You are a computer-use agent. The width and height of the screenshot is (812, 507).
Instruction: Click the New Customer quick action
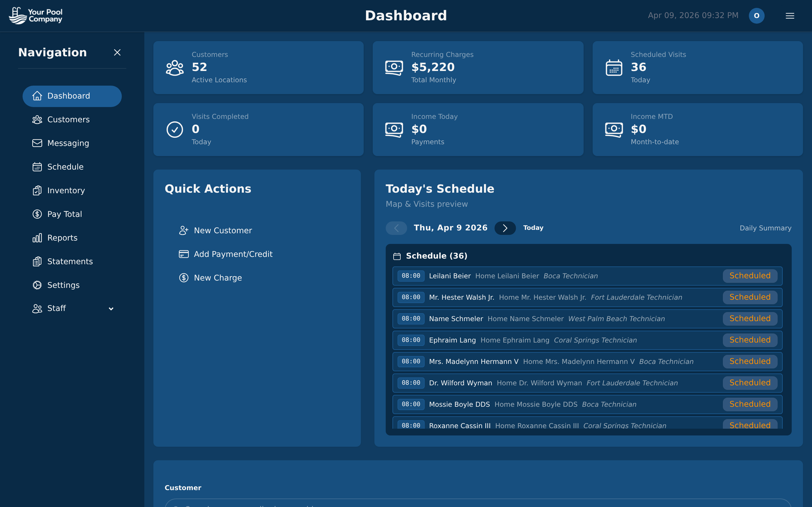tap(223, 230)
